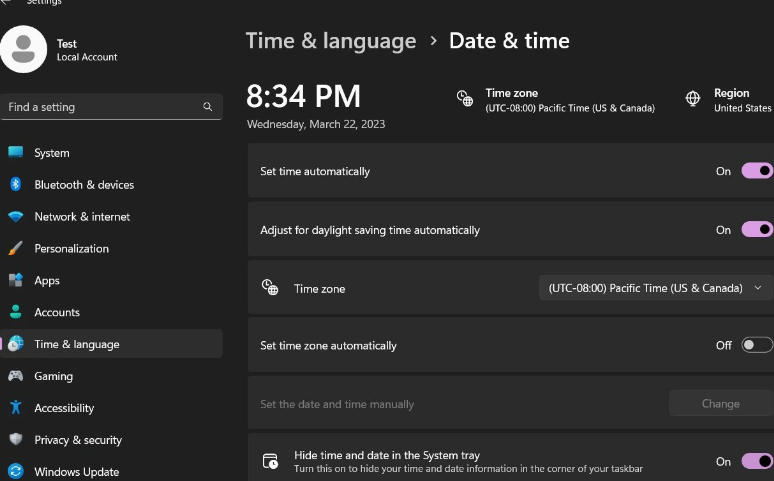Click the System monitor icon in sidebar

click(x=15, y=153)
